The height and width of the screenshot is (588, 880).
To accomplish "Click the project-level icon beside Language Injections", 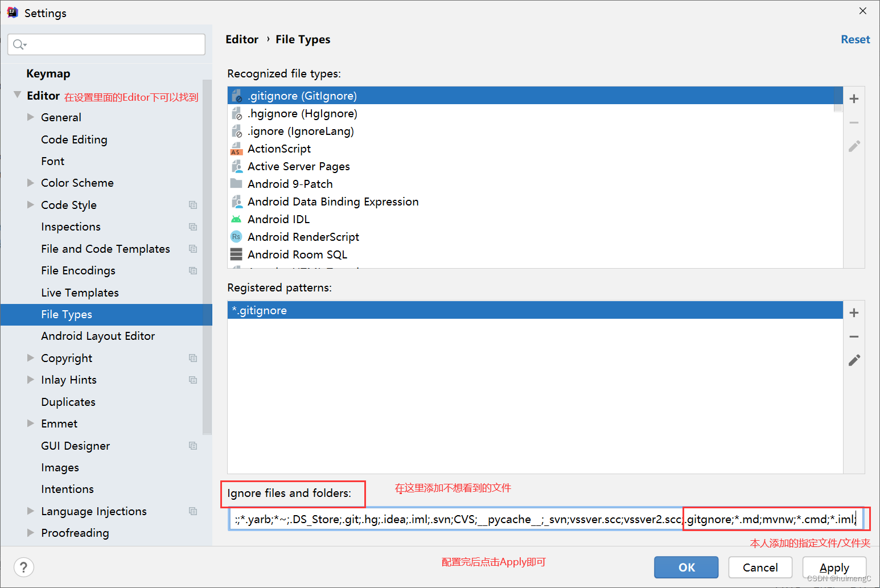I will coord(193,511).
